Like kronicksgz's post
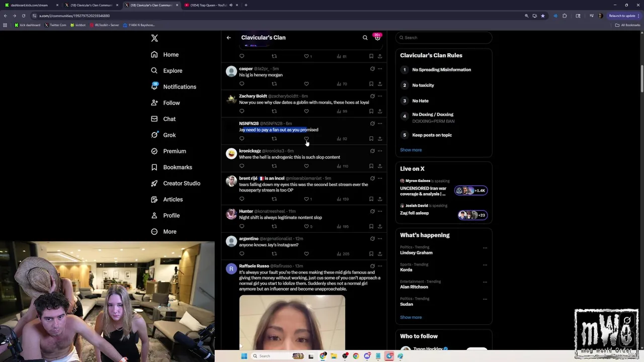 pos(306,166)
